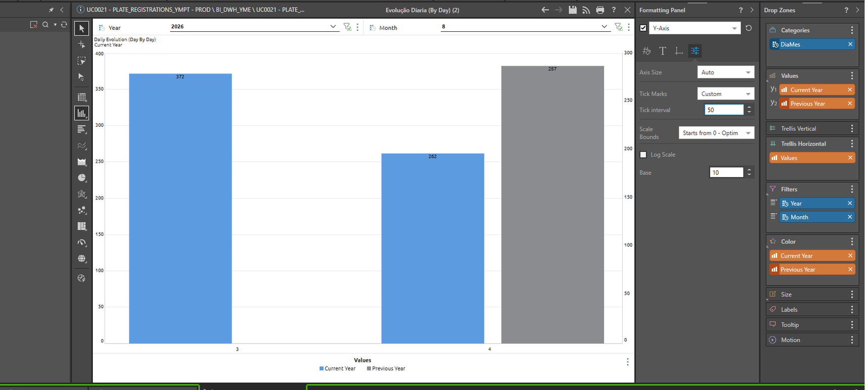Open the text font formatting tab
The width and height of the screenshot is (868, 390).
pos(663,51)
